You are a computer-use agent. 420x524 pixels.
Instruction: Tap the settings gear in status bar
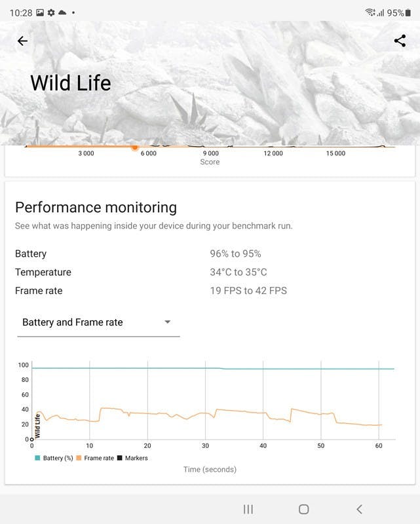pyautogui.click(x=51, y=12)
